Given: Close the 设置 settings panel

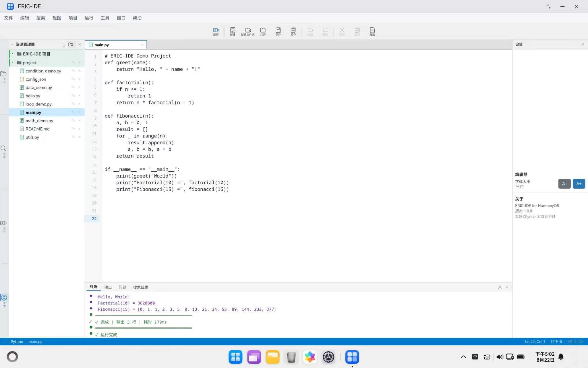Looking at the screenshot, I should click(x=583, y=44).
